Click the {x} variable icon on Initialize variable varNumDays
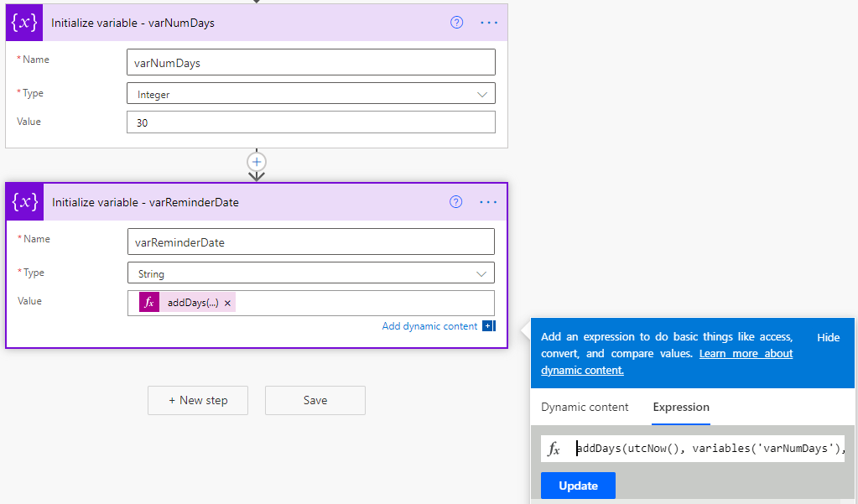Screen dimensions: 858x504 [x=23, y=22]
